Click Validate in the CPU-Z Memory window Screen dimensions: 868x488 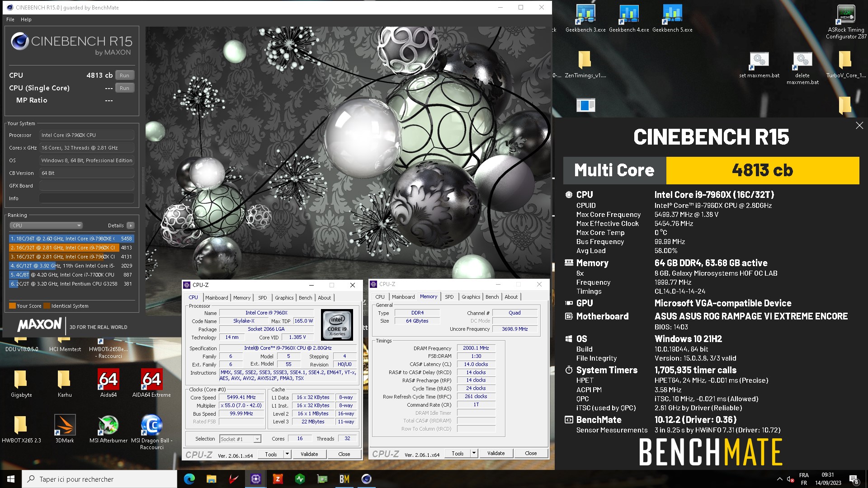496,453
